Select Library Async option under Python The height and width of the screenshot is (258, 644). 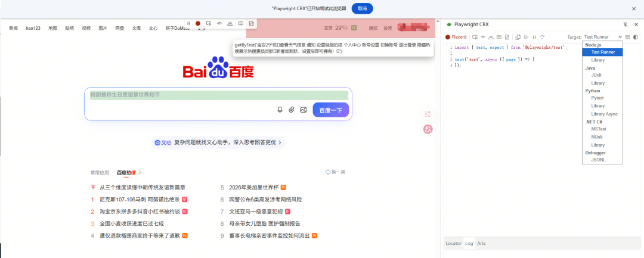pyautogui.click(x=602, y=114)
